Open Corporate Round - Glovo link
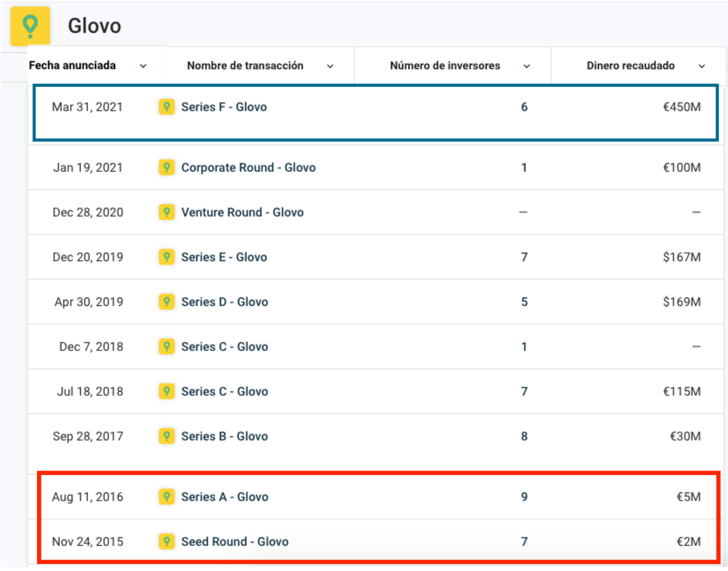 point(249,167)
